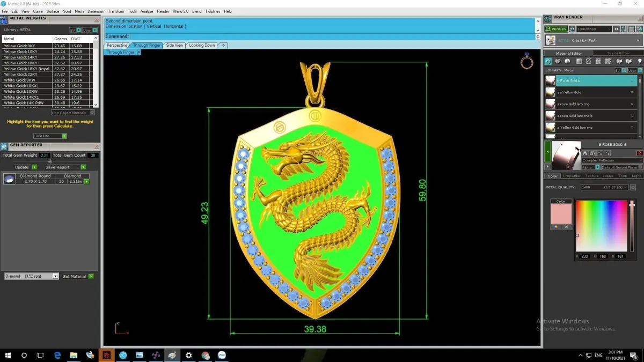Image resolution: width=644 pixels, height=362 pixels.
Task: Open the File menu
Action: pyautogui.click(x=5, y=11)
